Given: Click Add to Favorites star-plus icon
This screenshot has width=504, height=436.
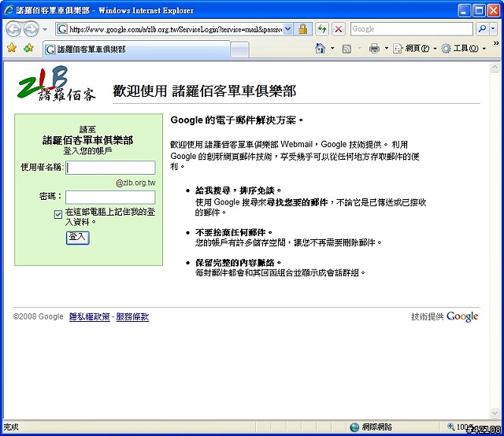Looking at the screenshot, I should coord(28,48).
